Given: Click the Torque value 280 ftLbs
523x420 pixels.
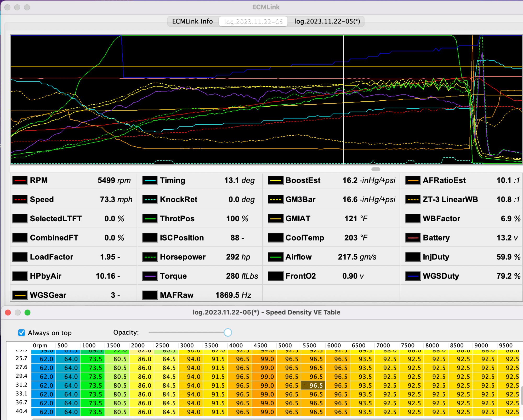Looking at the screenshot, I should pos(242,276).
